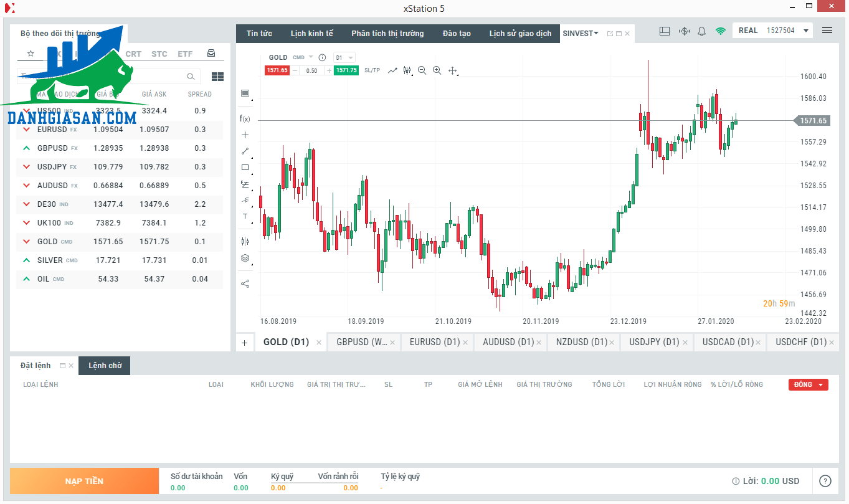Sort by SPREAD column header
The height and width of the screenshot is (504, 849).
coord(200,94)
